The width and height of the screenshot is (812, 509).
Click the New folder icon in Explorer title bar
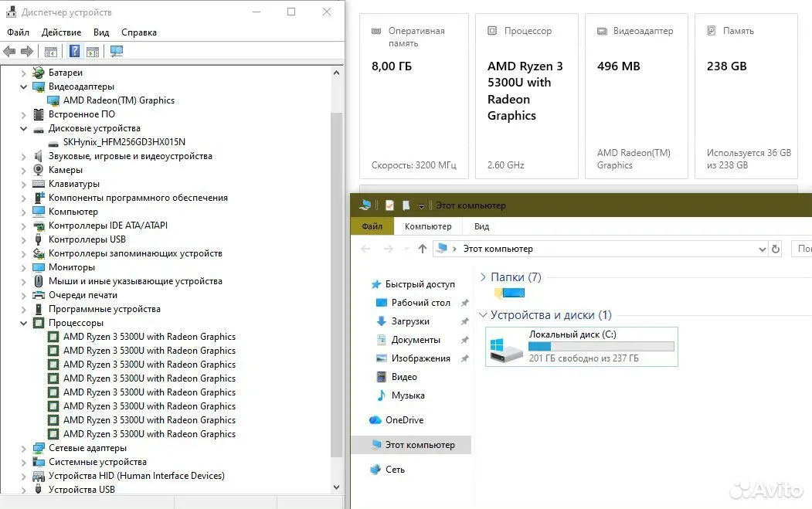point(406,205)
